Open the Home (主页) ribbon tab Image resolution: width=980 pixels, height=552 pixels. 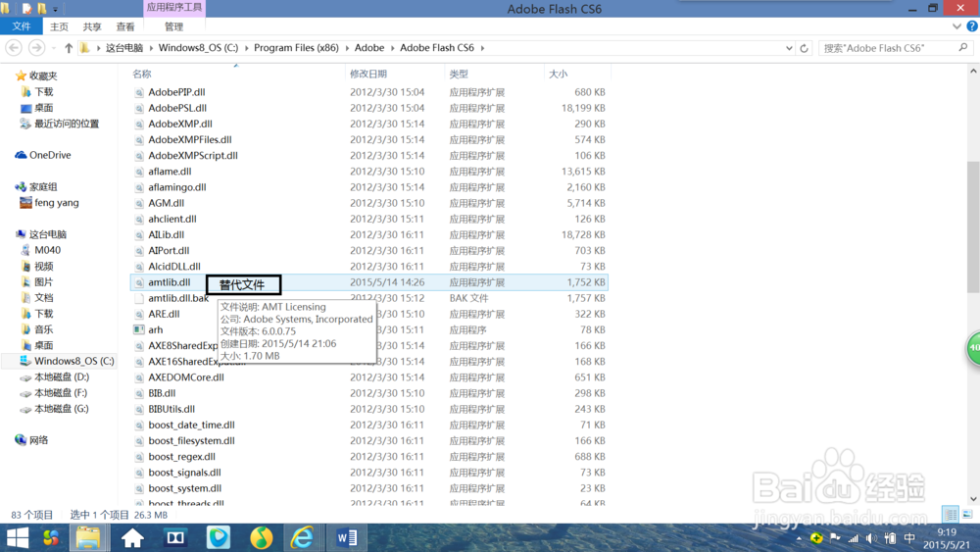click(x=59, y=26)
